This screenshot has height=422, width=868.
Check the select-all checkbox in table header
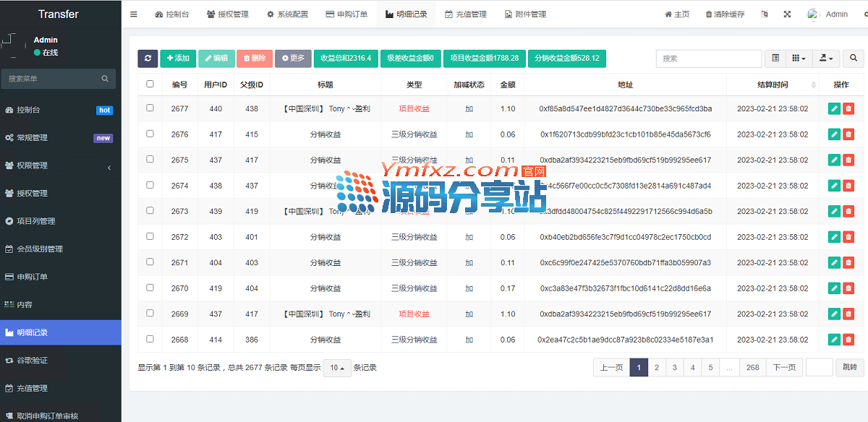150,84
